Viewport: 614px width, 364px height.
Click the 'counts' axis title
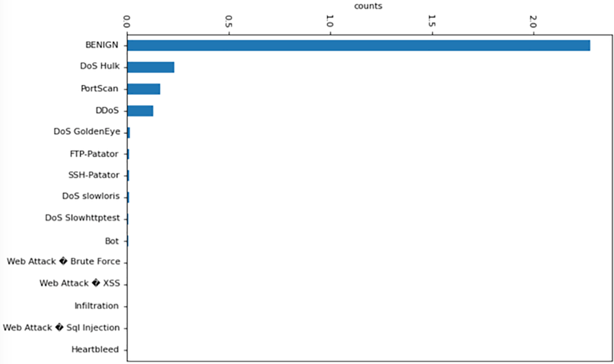click(368, 6)
